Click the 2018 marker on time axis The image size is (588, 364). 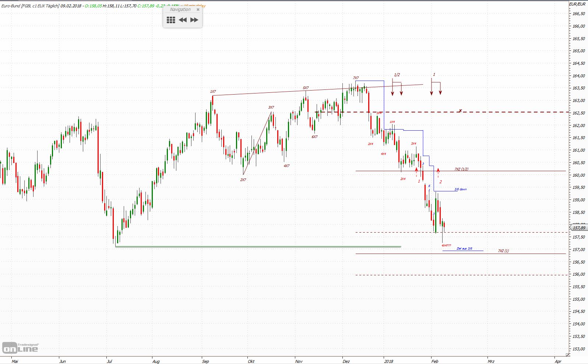388,361
